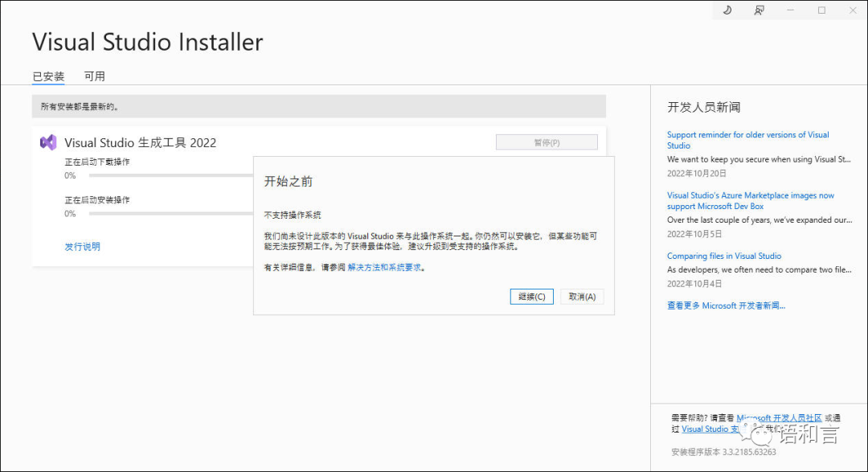Close the Visual Studio Installer window
The width and height of the screenshot is (868, 472).
point(853,10)
